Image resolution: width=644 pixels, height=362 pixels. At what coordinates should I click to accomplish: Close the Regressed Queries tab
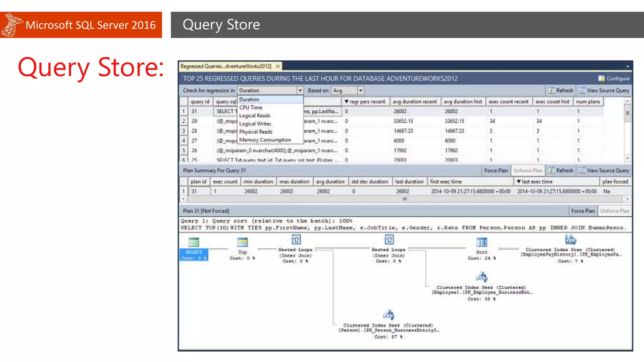pos(278,66)
